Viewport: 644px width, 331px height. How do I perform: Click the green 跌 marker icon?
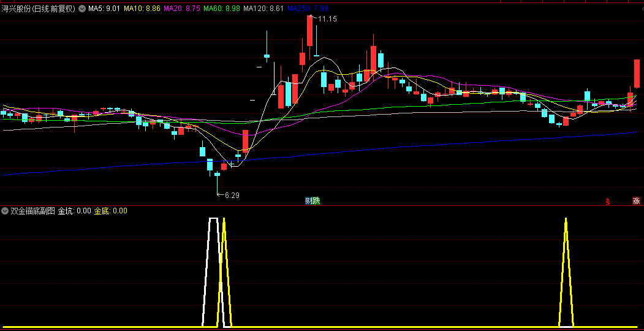coord(316,201)
